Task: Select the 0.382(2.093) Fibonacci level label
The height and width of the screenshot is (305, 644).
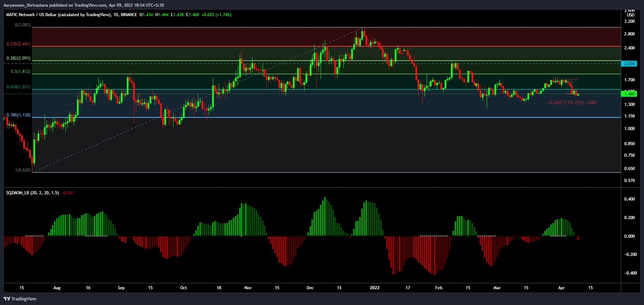Action: coord(18,58)
